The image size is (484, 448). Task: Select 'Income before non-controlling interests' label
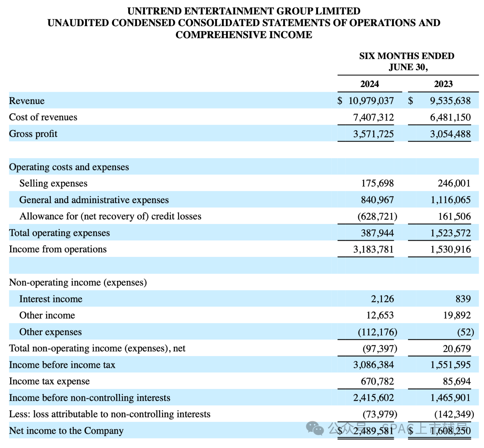pos(90,398)
